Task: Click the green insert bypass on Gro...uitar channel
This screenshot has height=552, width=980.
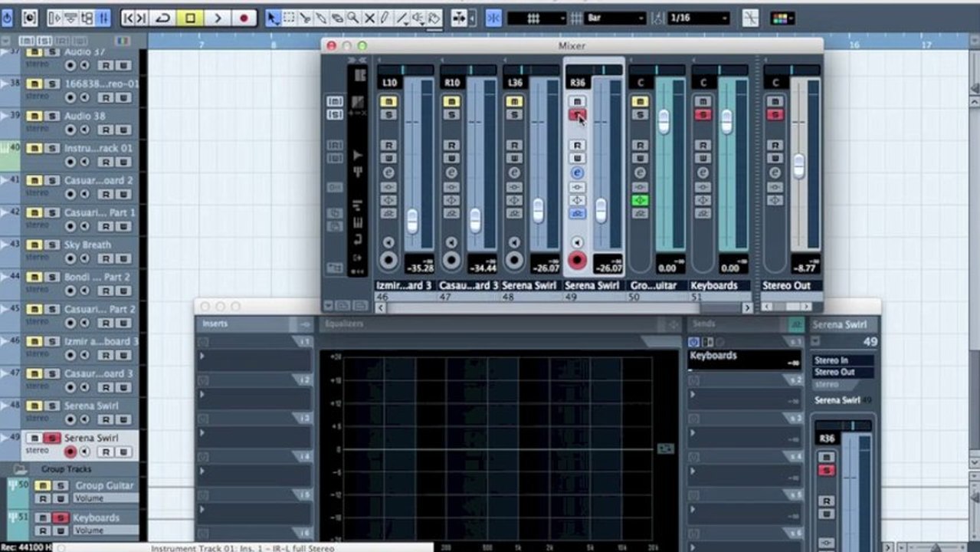Action: click(x=640, y=200)
